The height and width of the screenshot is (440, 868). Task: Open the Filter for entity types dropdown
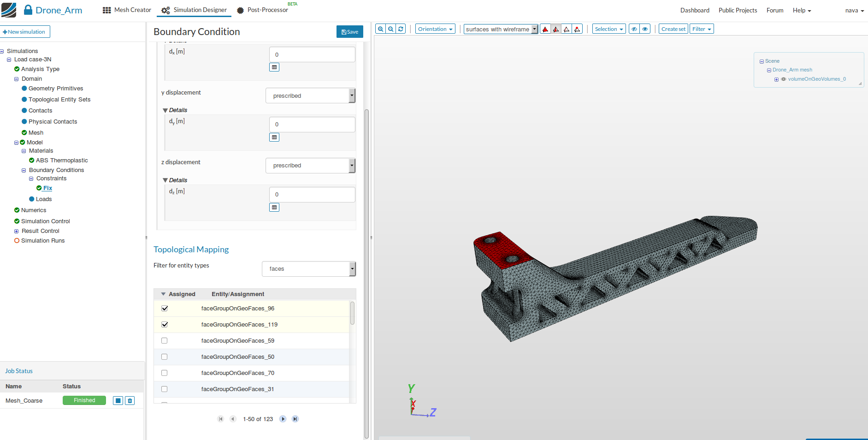(x=308, y=269)
